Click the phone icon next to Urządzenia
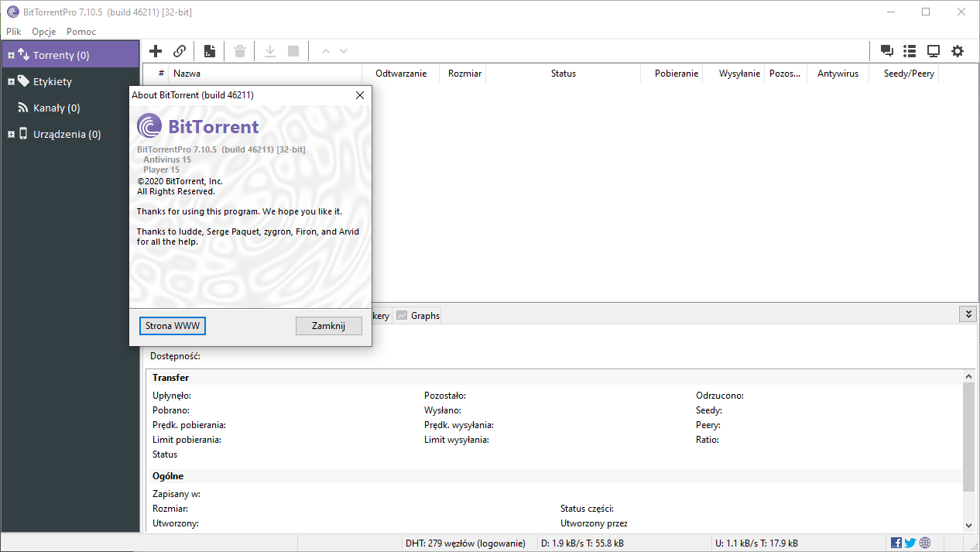The image size is (980, 552). point(23,134)
